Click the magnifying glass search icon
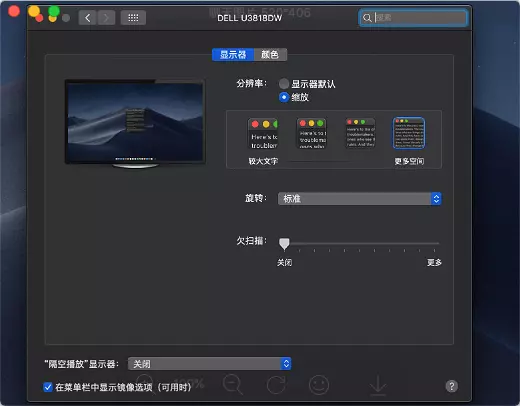This screenshot has width=520, height=406. click(367, 18)
